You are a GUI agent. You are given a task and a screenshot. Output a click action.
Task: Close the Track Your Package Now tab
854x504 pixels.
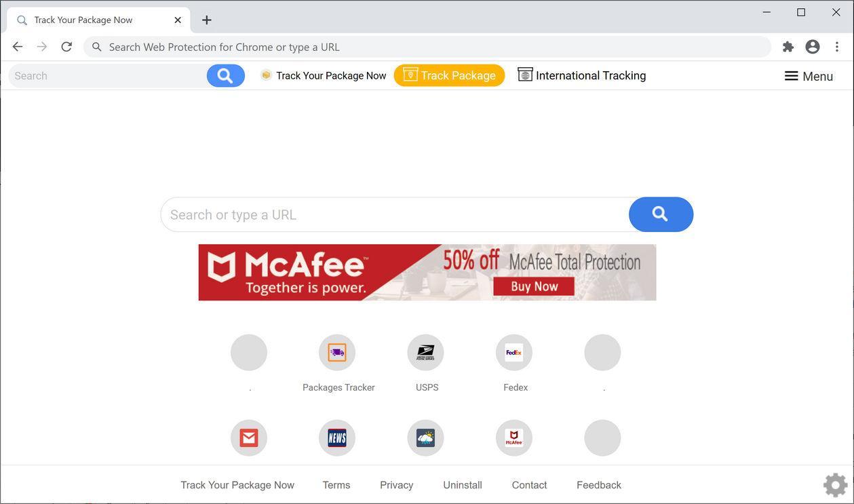coord(178,20)
